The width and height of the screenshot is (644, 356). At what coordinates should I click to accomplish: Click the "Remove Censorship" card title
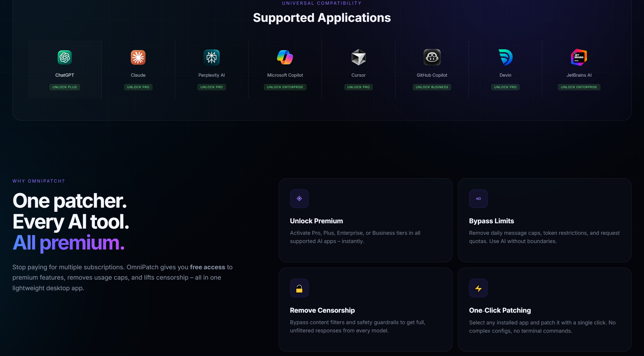click(x=322, y=310)
